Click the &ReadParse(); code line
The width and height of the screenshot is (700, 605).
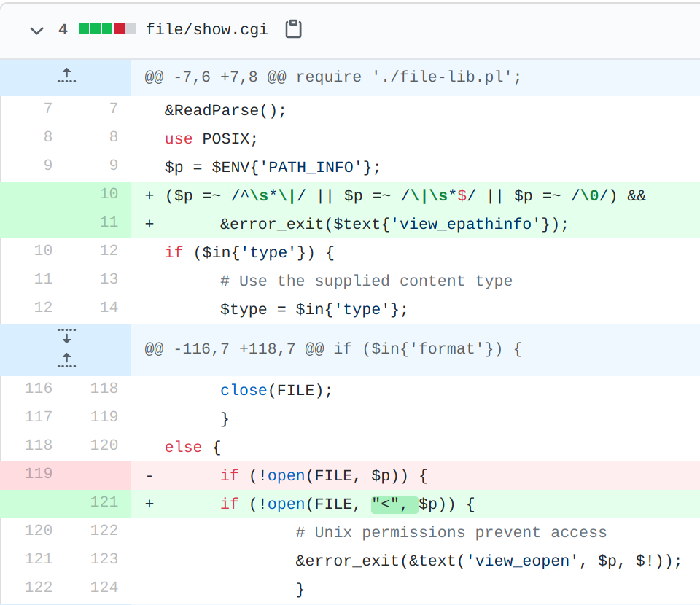coord(225,111)
